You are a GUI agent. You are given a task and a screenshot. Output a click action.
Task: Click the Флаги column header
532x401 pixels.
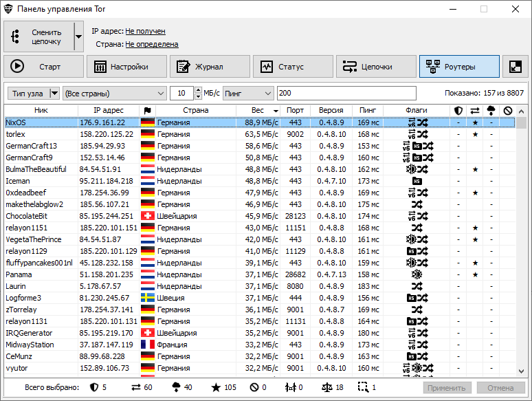click(417, 110)
